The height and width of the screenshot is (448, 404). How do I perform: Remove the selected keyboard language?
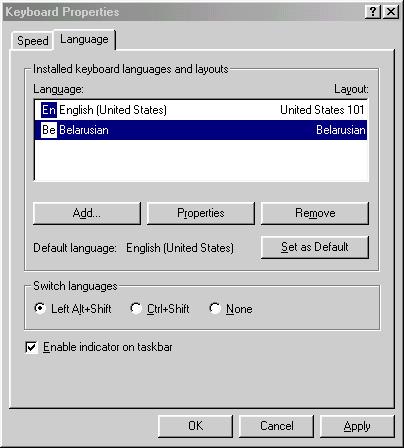[x=315, y=213]
